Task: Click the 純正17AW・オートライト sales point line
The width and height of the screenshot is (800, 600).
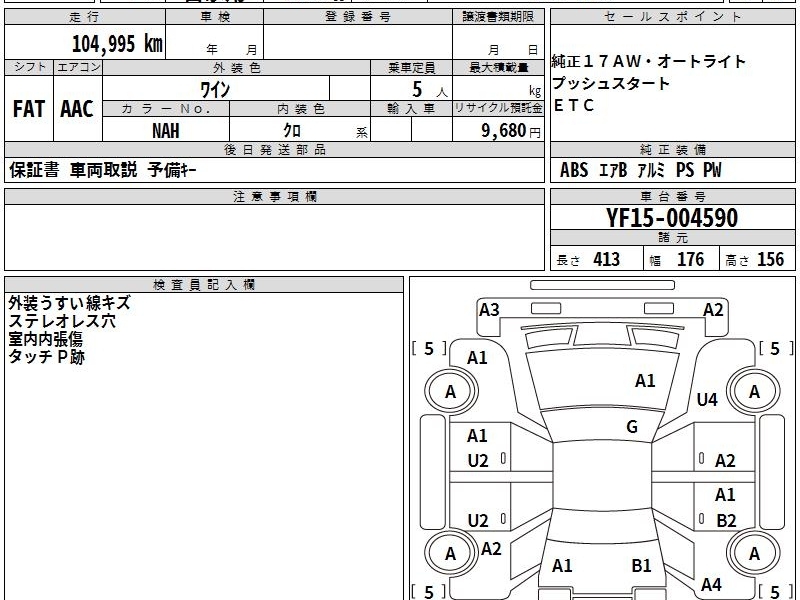Action: [648, 62]
